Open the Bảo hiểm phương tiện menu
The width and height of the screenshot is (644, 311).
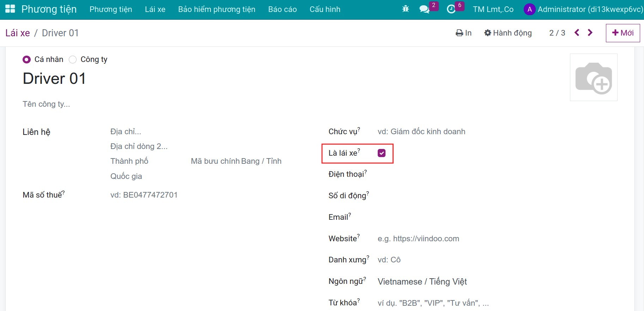tap(217, 10)
